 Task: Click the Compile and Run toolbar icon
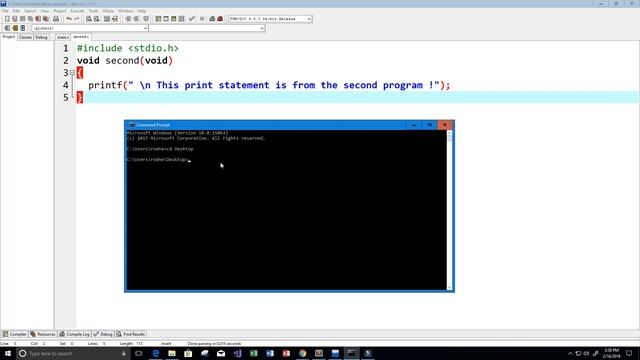(x=173, y=19)
